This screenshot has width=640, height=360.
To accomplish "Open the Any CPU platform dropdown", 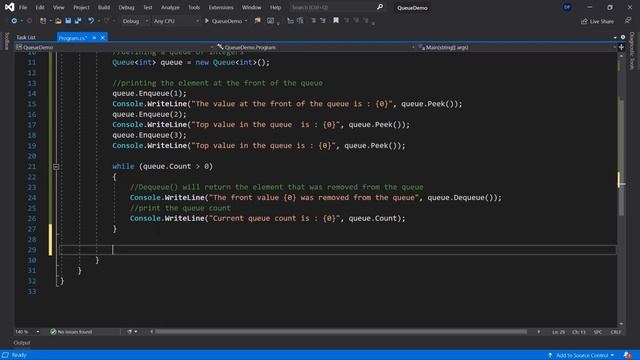I will 176,21.
